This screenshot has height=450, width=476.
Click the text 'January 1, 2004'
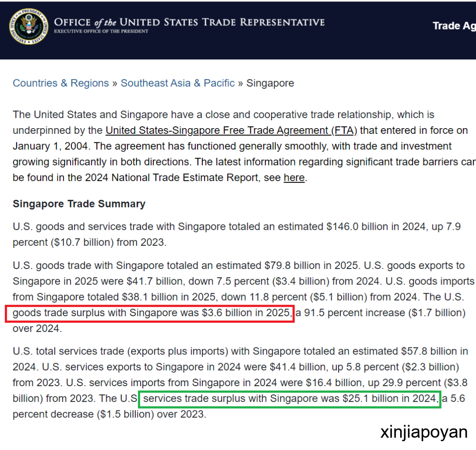(50, 146)
